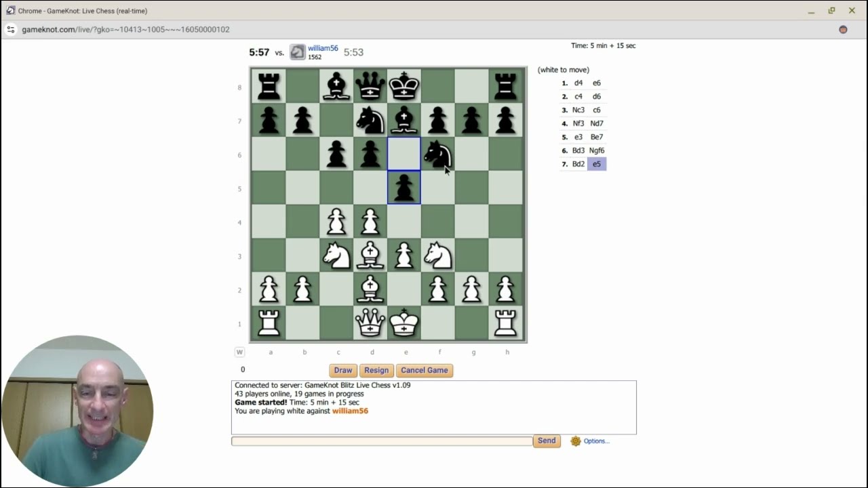This screenshot has height=488, width=868.
Task: Select the white knight on c3
Action: click(336, 256)
